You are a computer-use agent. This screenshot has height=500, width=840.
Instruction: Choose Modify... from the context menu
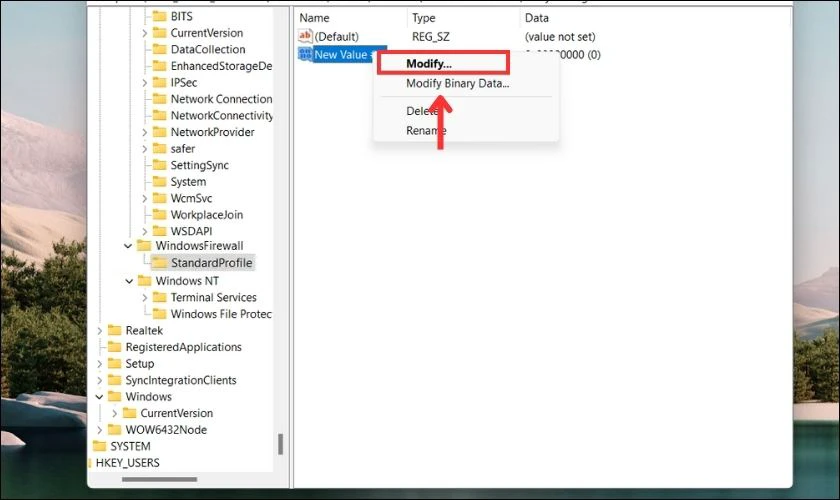pos(429,64)
